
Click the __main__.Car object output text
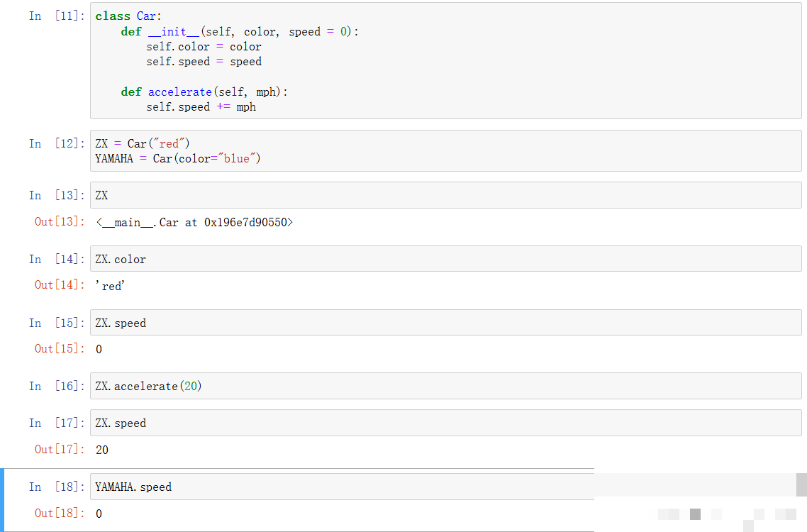(194, 223)
